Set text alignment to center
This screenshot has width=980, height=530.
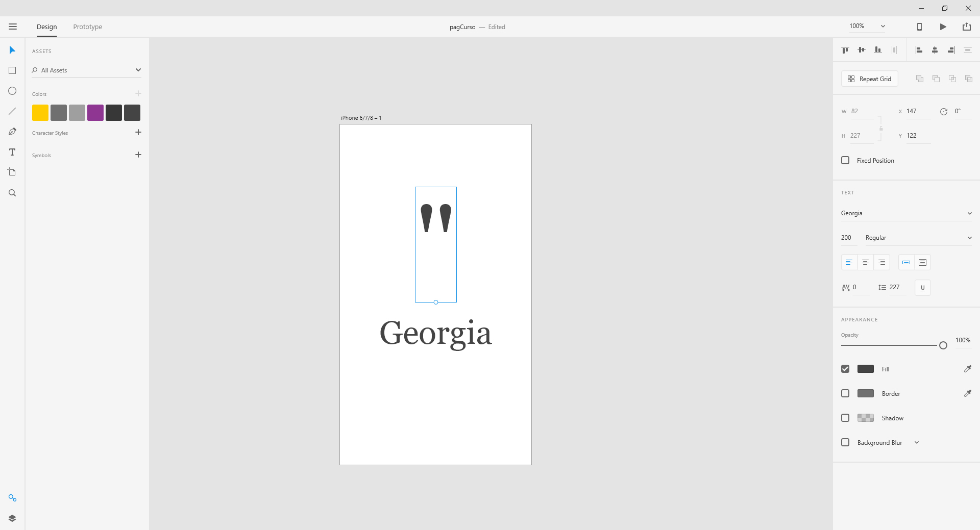866,262
